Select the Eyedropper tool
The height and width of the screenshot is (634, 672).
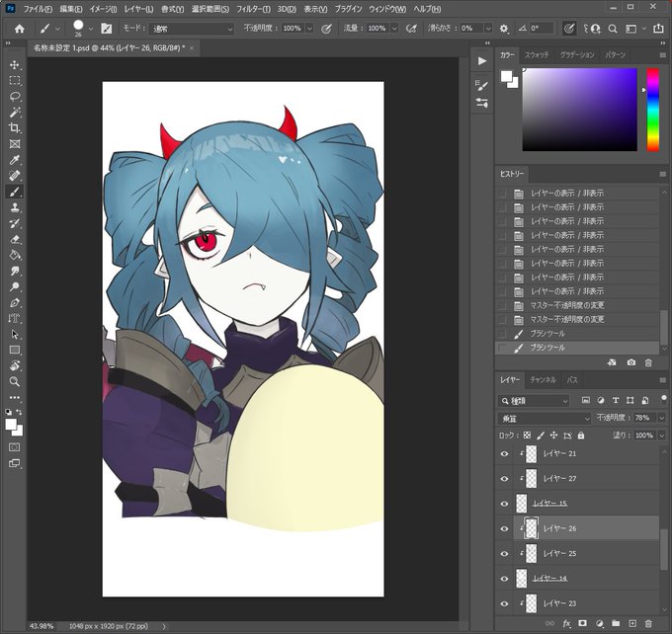pos(15,160)
